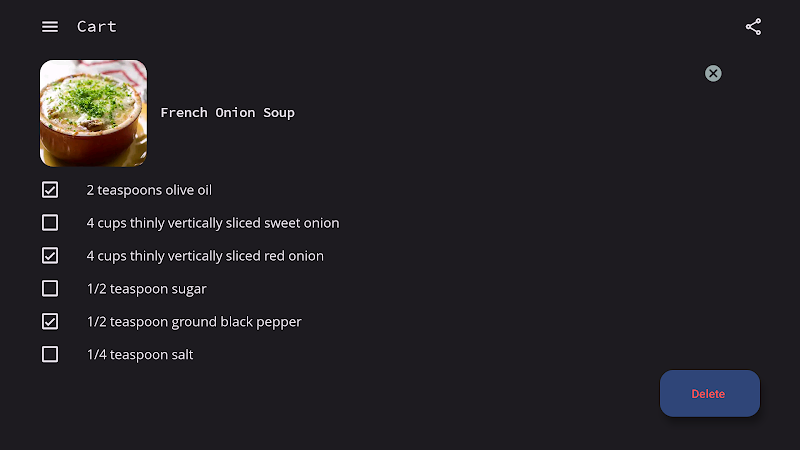Delete checked ingredients with the red-labeled button
This screenshot has height=450, width=800.
[x=709, y=393]
